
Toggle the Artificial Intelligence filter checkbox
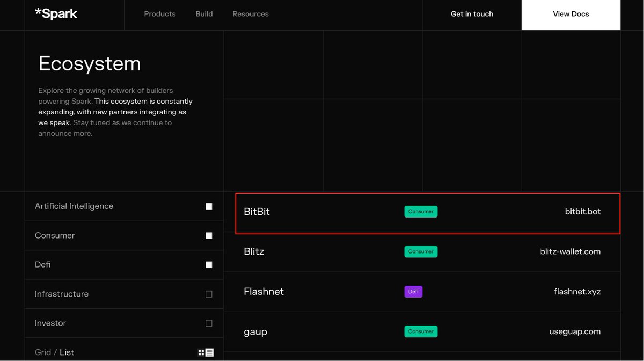click(x=209, y=206)
